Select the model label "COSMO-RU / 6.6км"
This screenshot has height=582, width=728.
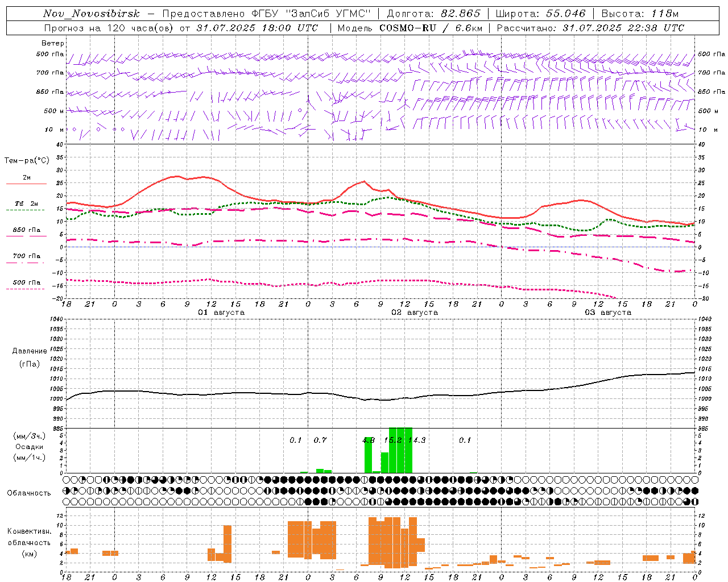click(x=431, y=28)
